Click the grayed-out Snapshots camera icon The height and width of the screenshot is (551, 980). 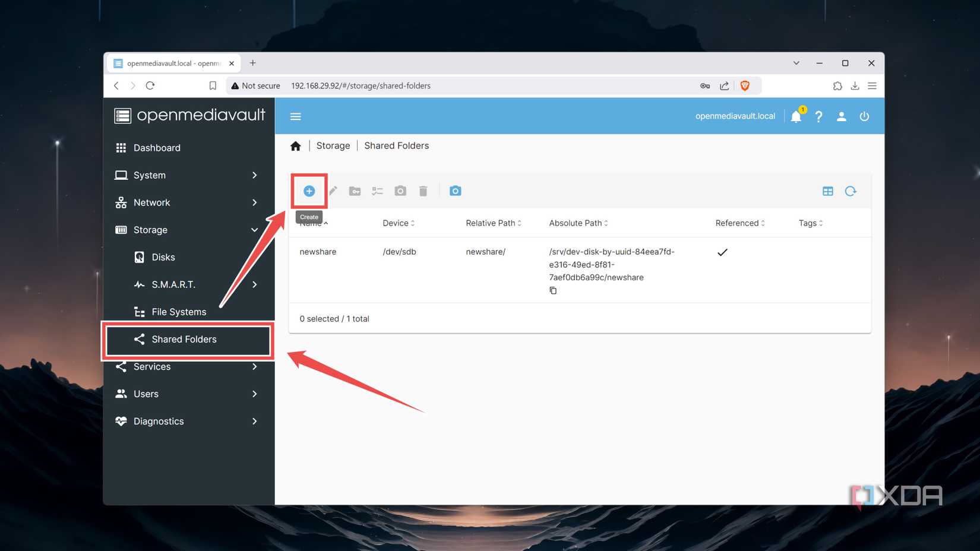(400, 191)
